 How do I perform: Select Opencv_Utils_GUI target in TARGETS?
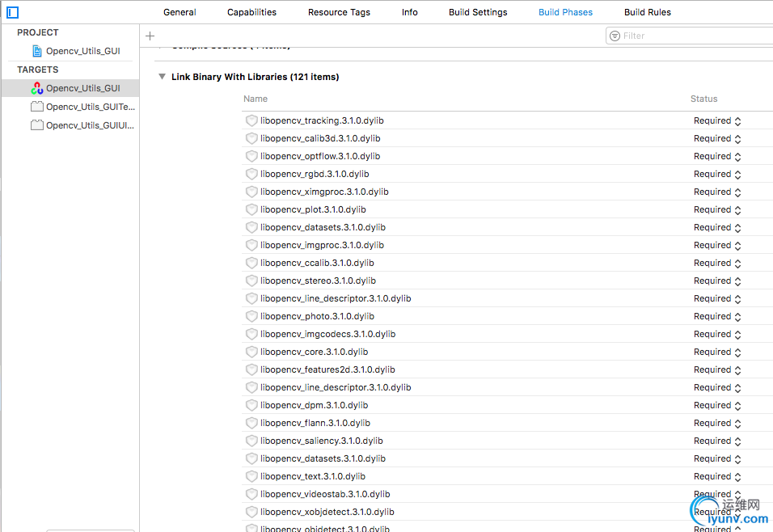coord(82,88)
